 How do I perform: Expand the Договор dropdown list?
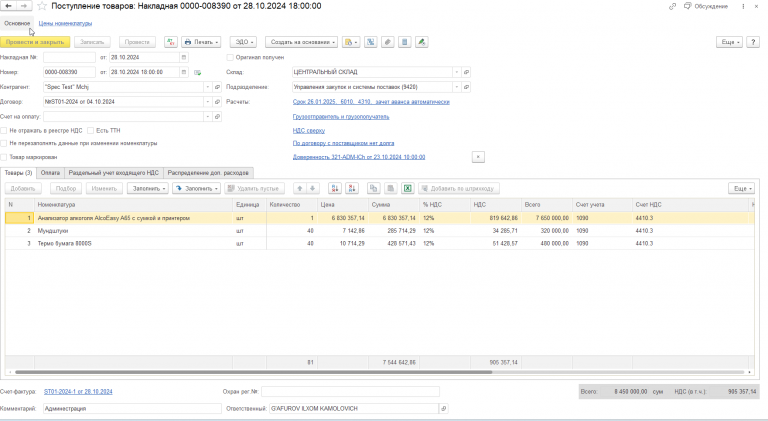(208, 102)
